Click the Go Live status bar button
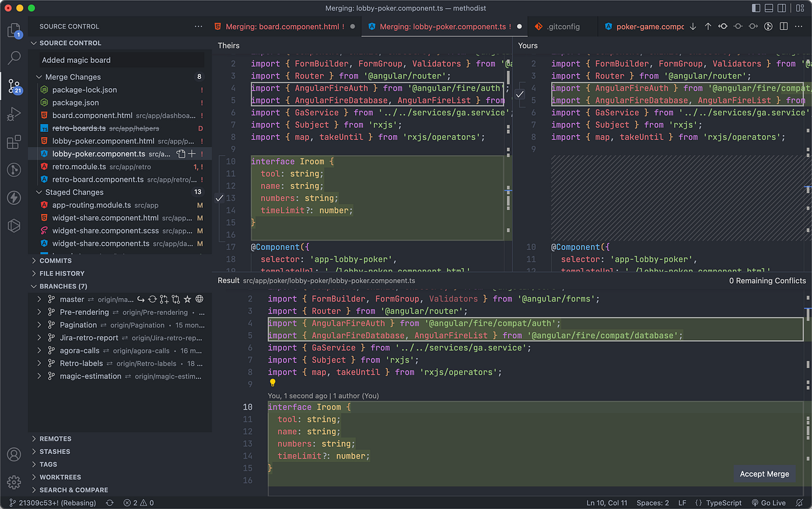Viewport: 812px width, 509px height. pyautogui.click(x=768, y=503)
